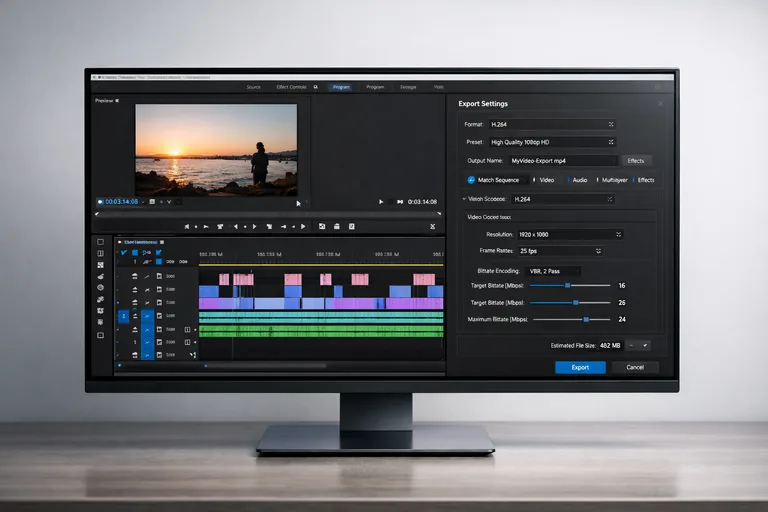Collapse the video codec section chevron
This screenshot has height=512, width=768.
[x=464, y=199]
